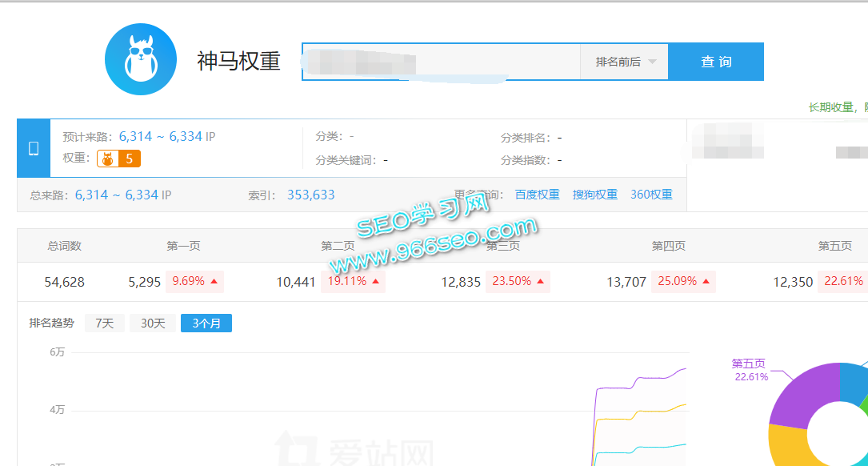Screen dimensions: 868x466
Task: Click second page count 10,441
Action: pos(296,282)
